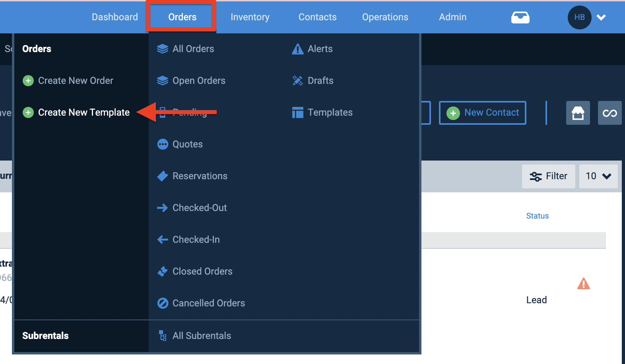Click the Quotes speech bubble icon

point(163,144)
